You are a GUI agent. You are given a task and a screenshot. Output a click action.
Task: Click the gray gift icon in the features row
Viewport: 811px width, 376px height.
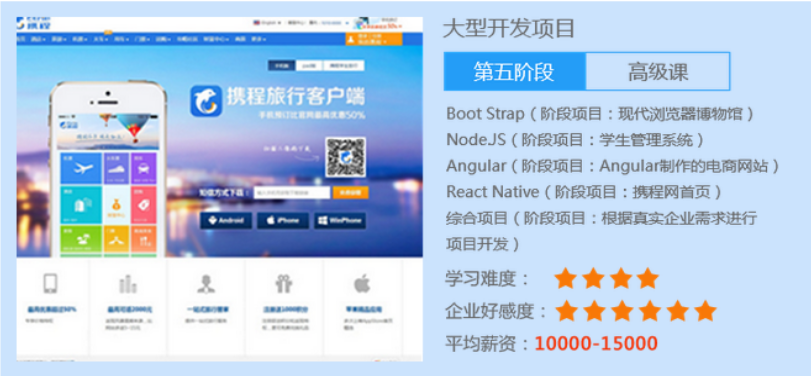pos(284,284)
